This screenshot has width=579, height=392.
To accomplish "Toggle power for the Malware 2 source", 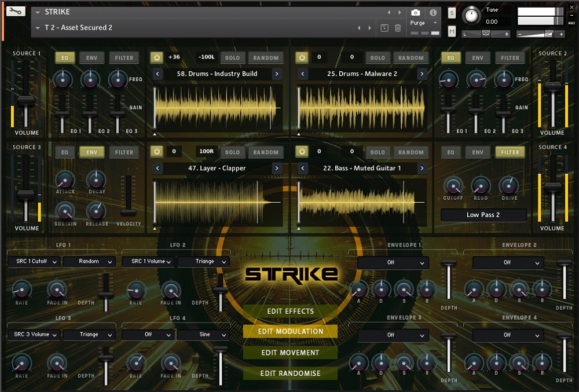I will pos(302,57).
